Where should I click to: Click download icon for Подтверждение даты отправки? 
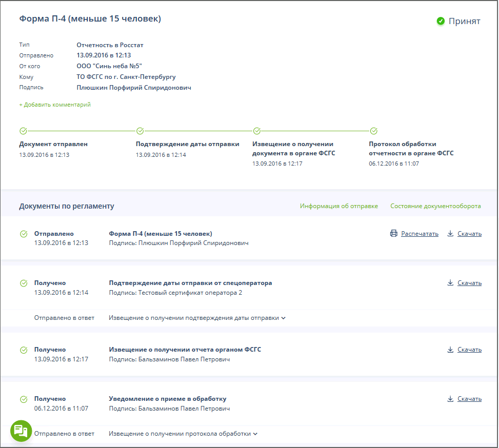coord(450,283)
